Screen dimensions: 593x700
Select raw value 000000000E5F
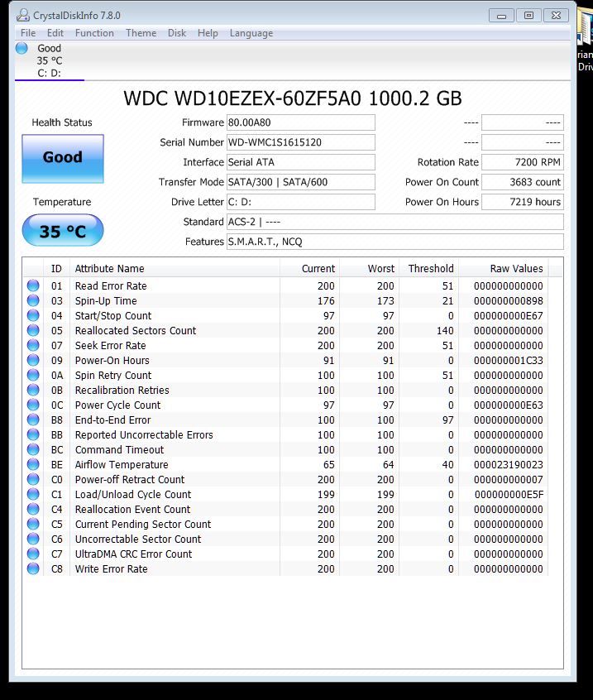point(509,495)
